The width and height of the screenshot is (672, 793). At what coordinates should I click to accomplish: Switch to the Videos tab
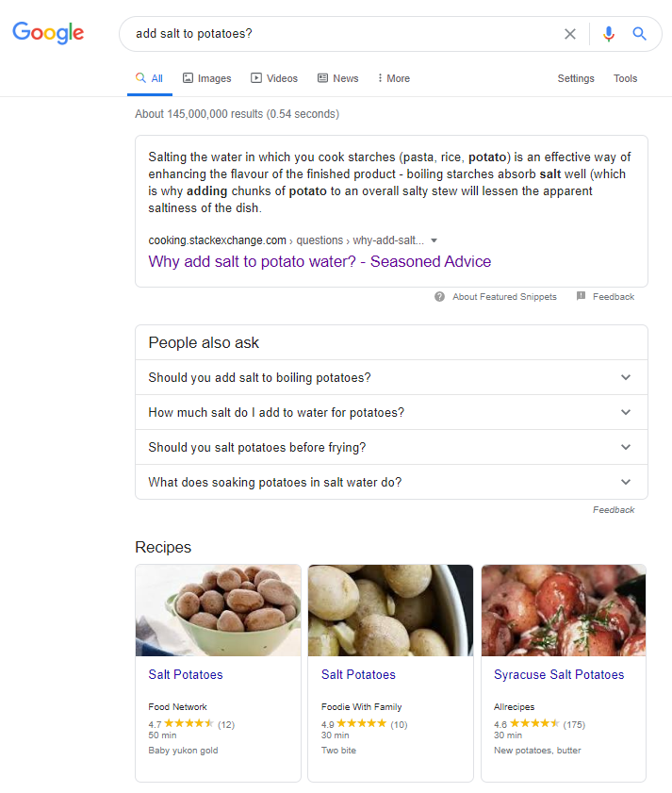coord(274,78)
